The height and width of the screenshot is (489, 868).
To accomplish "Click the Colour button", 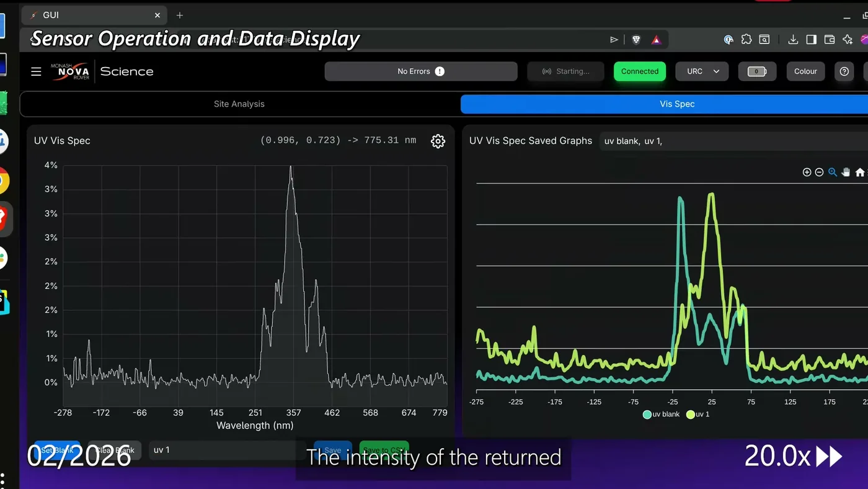I will pos(805,71).
